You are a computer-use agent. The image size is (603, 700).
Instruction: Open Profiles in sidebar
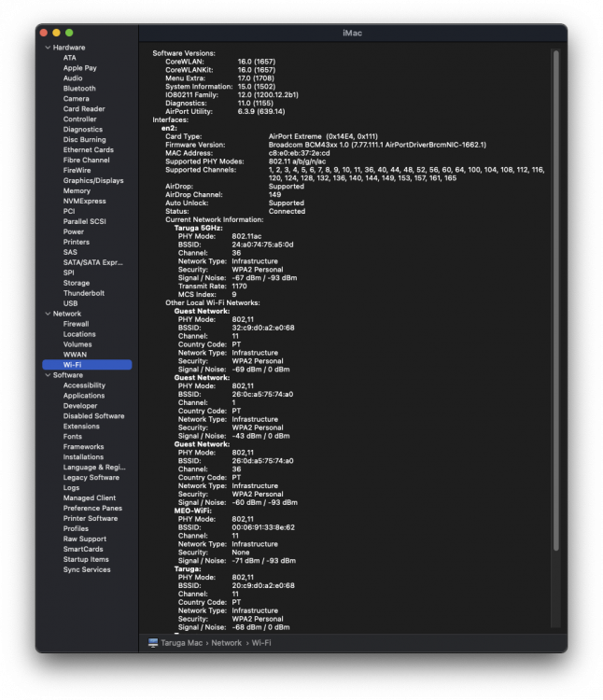pos(76,529)
